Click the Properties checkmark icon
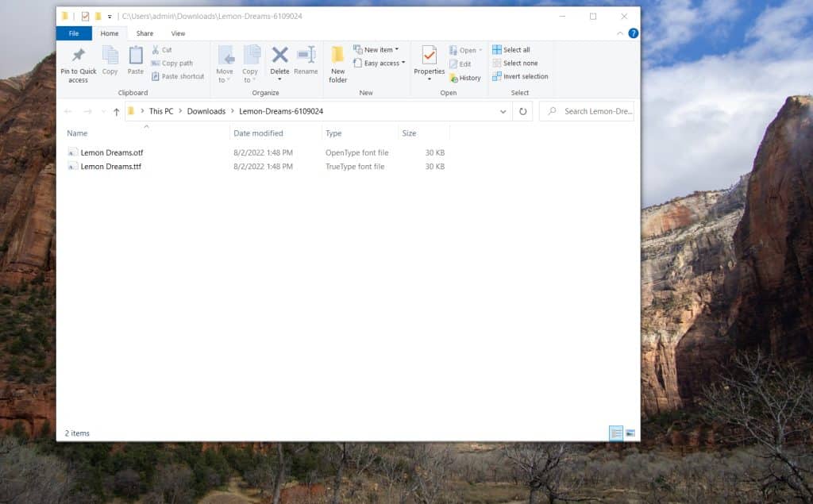This screenshot has width=813, height=504. click(x=430, y=55)
